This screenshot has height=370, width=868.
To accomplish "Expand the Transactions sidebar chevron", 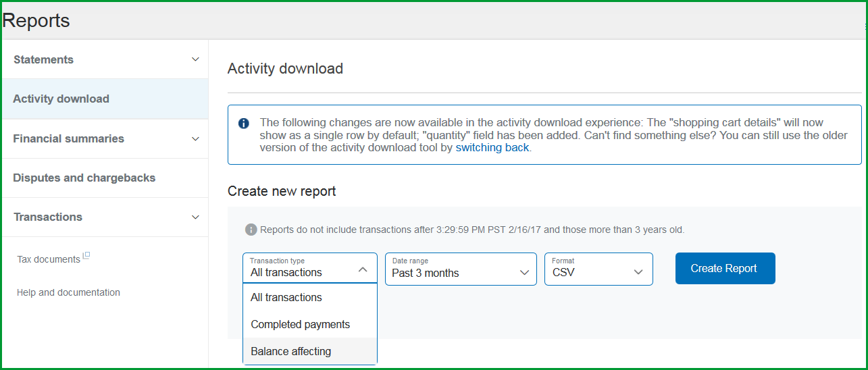I will point(195,217).
